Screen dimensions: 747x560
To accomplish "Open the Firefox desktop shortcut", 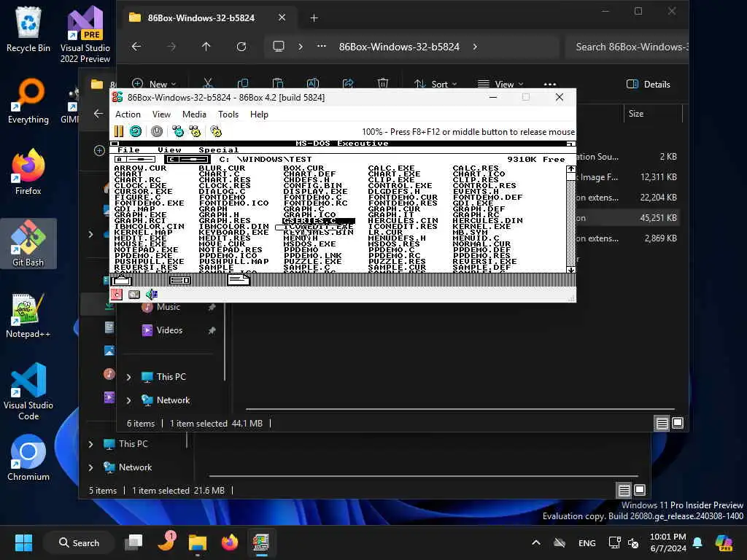I will [x=28, y=172].
